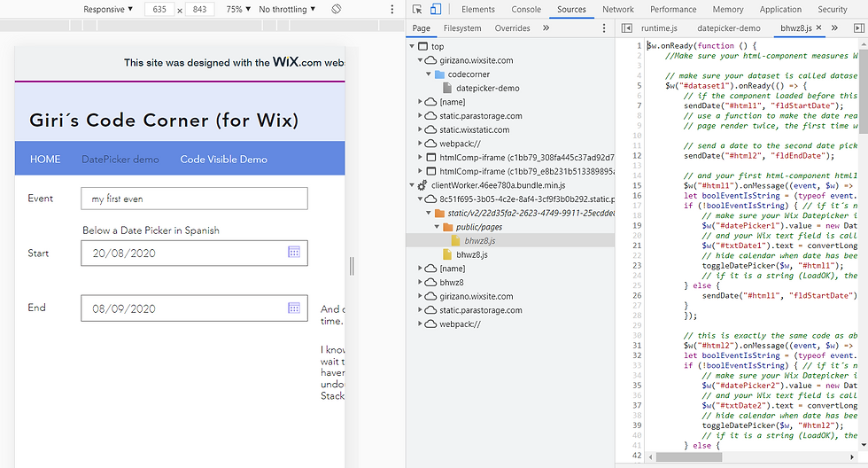Screen dimensions: 868x468
Task: Select the clientWorker gear icon
Action: click(422, 185)
